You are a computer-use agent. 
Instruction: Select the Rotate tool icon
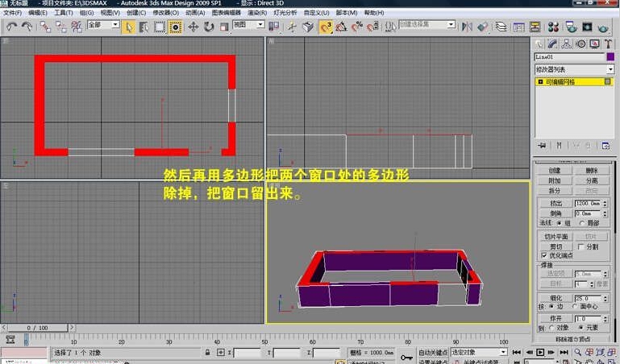tap(208, 27)
